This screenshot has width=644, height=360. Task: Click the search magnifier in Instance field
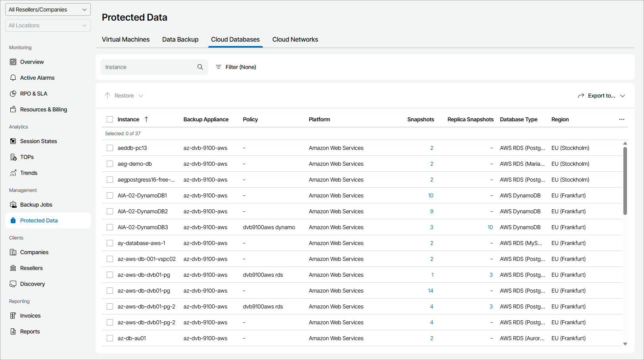pyautogui.click(x=200, y=67)
